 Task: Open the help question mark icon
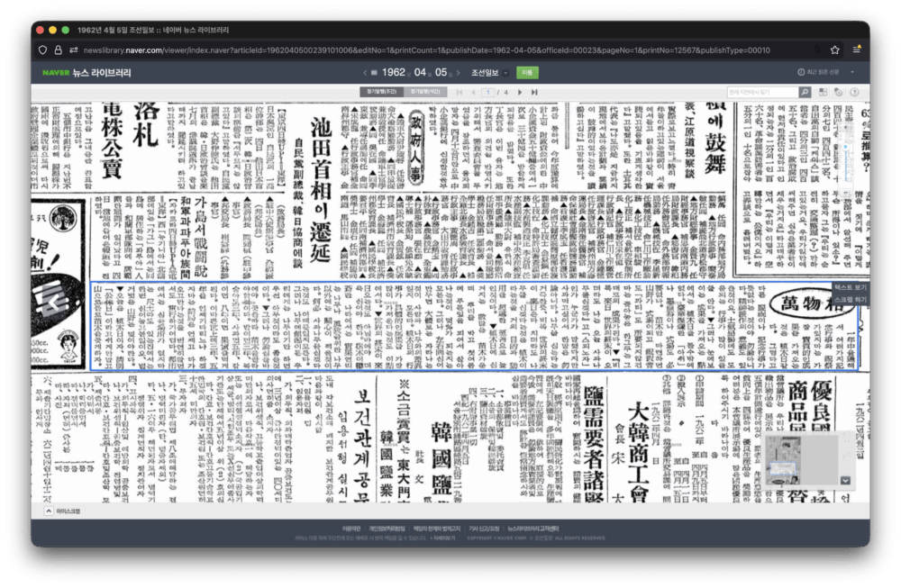853,92
